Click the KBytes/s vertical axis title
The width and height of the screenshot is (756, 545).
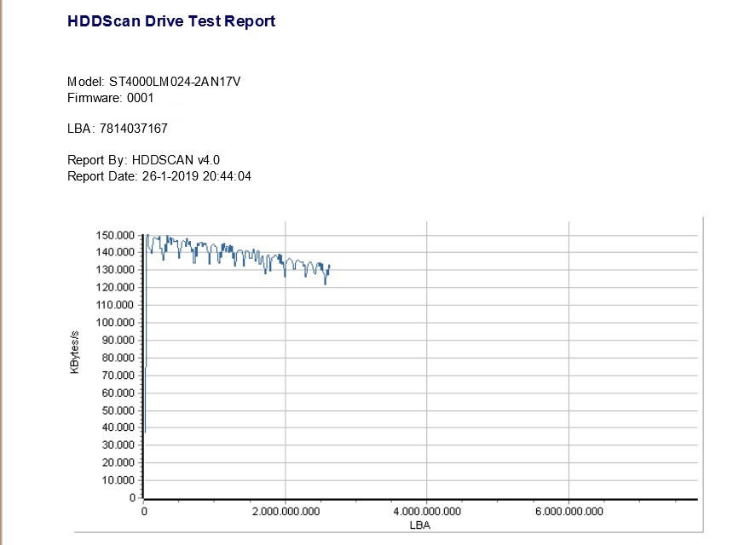pyautogui.click(x=74, y=353)
